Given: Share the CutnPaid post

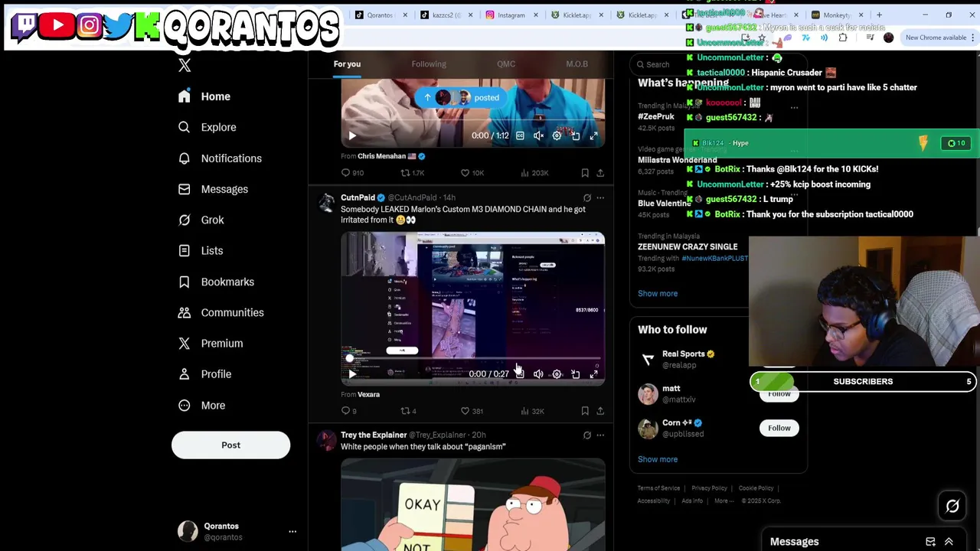Looking at the screenshot, I should 600,411.
